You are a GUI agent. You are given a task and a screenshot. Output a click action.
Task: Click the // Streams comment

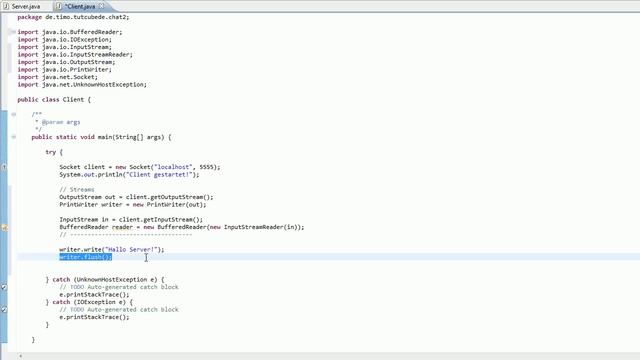coord(77,189)
